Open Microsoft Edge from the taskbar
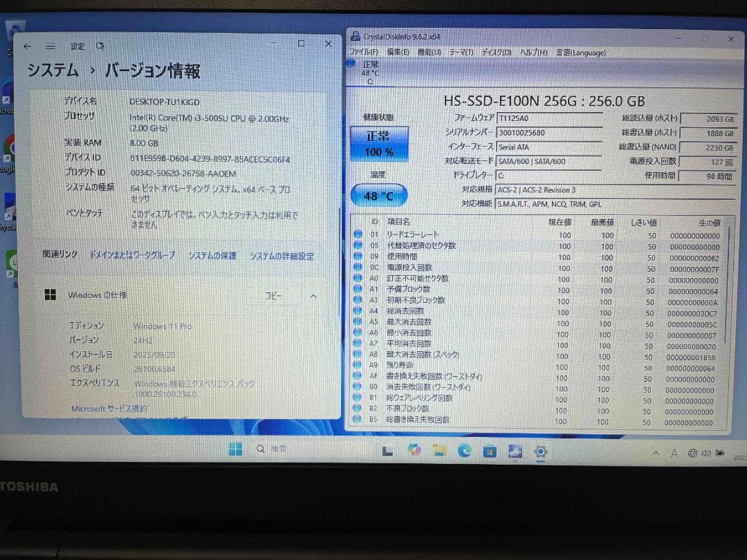Screen dimensions: 747x560 click(463, 451)
